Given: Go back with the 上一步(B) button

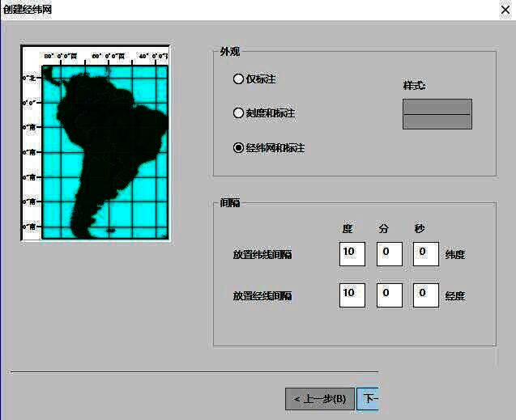Looking at the screenshot, I should pyautogui.click(x=319, y=399).
